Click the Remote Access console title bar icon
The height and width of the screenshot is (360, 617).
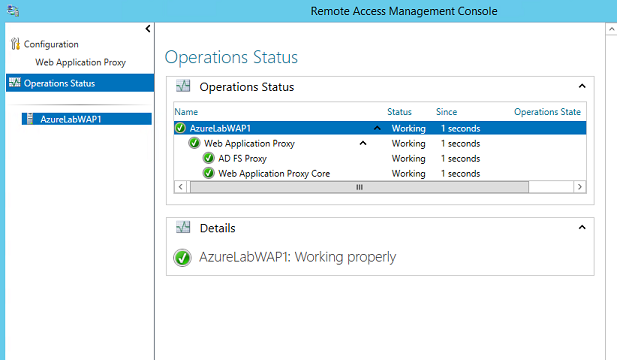click(13, 11)
